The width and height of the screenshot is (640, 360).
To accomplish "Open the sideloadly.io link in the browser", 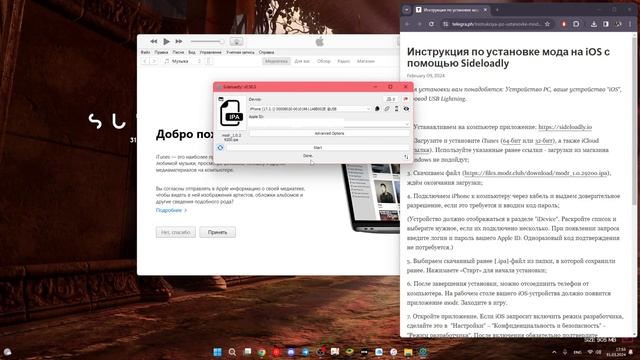I will tap(565, 127).
